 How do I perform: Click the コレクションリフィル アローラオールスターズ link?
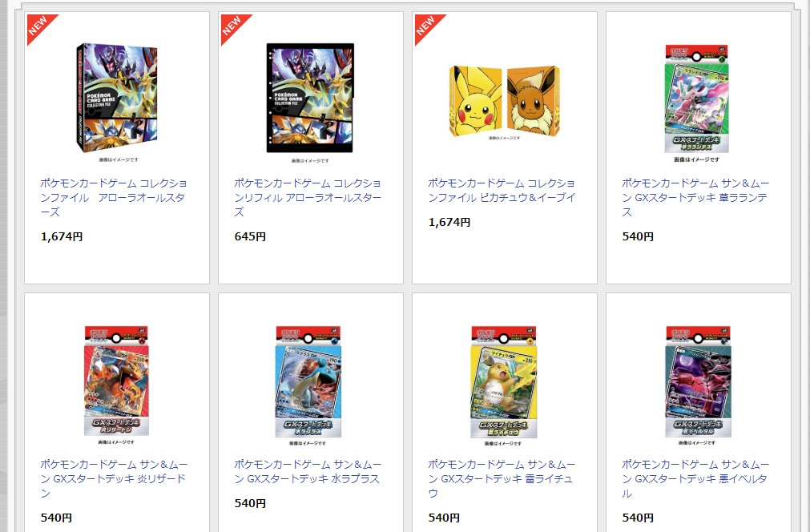[308, 197]
